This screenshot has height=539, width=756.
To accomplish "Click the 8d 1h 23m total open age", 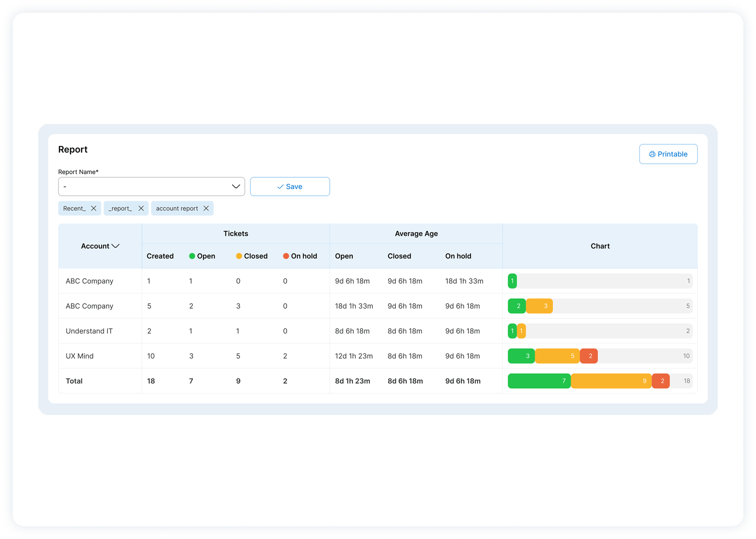I will pos(352,381).
